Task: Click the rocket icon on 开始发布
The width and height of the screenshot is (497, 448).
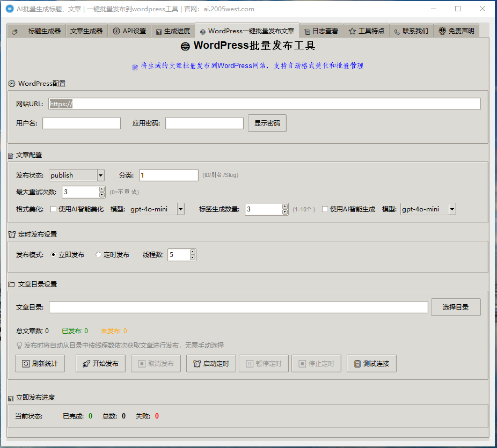Action: [x=86, y=364]
